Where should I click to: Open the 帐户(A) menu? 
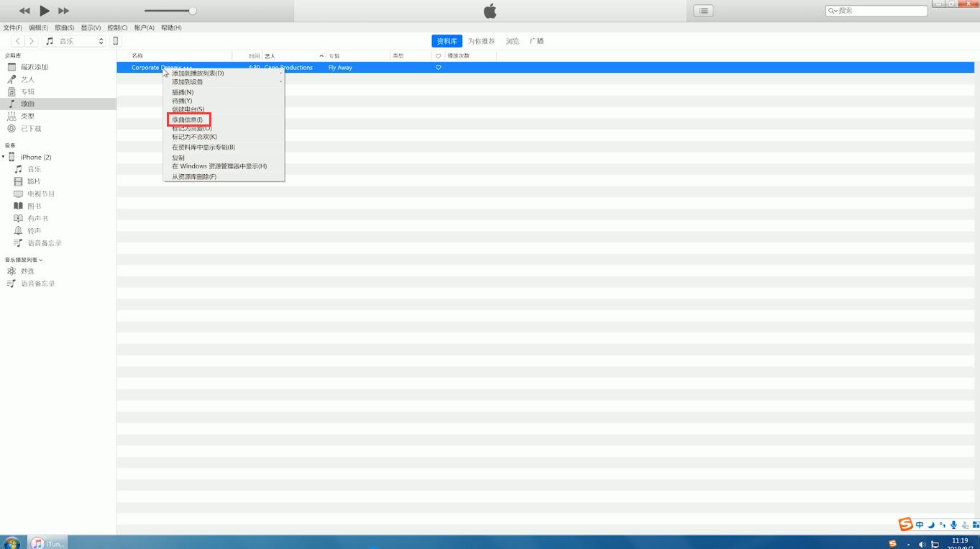pos(144,28)
